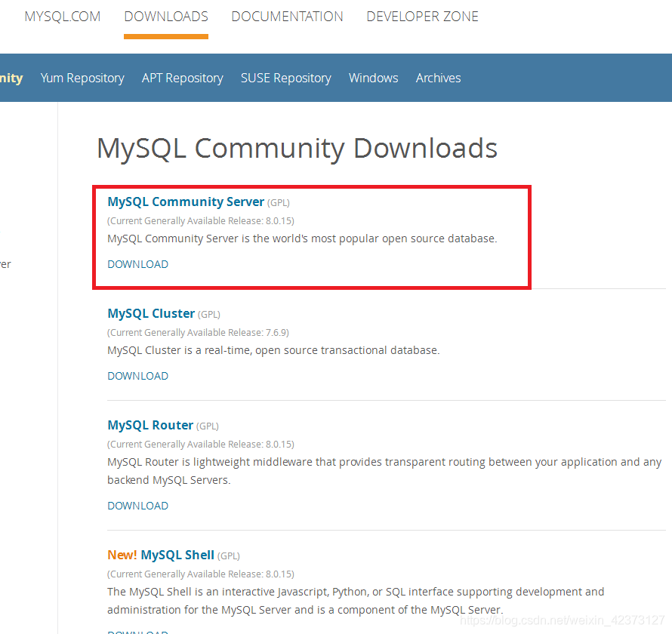This screenshot has height=634, width=672.
Task: Visit the Archives menu item
Action: tap(438, 78)
